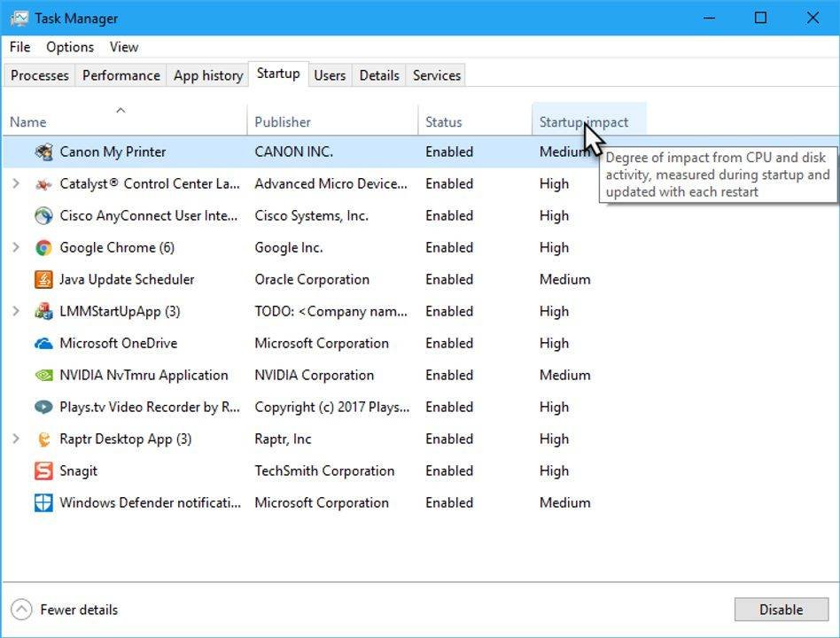Click High impact in Microsoft OneDrive row
The image size is (840, 638).
click(554, 344)
